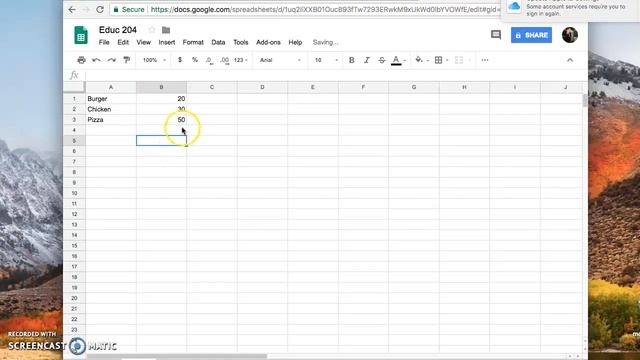The height and width of the screenshot is (360, 640).
Task: Select column C header
Action: pos(212,87)
